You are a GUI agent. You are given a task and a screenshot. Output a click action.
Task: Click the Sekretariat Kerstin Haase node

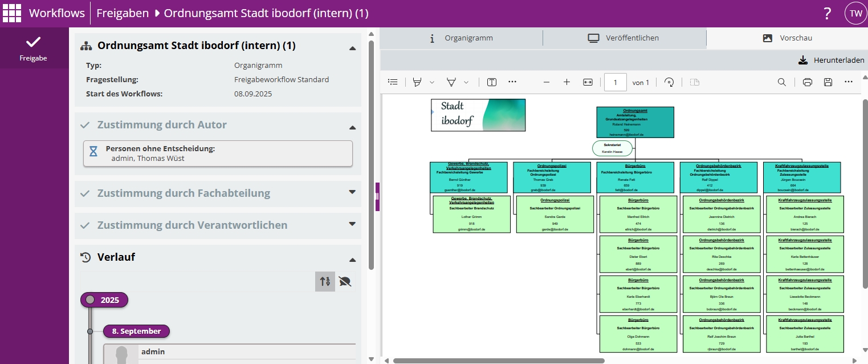pyautogui.click(x=613, y=148)
